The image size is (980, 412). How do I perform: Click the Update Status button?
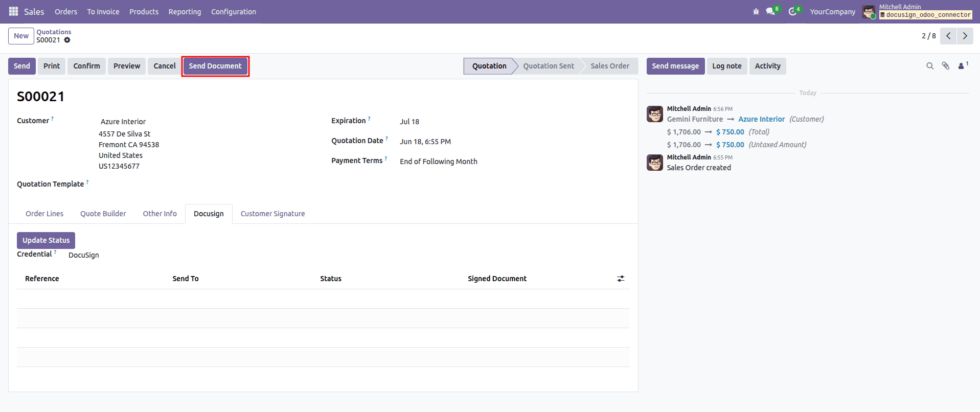point(46,240)
